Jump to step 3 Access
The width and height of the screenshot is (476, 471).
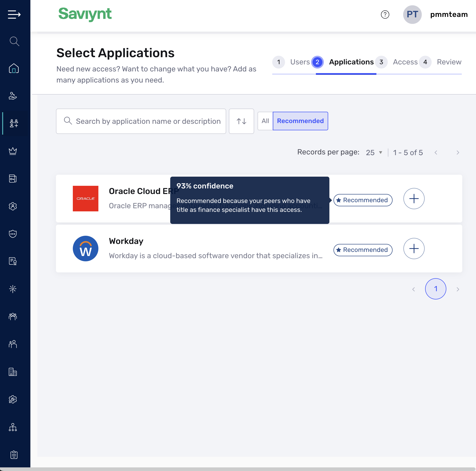(396, 62)
